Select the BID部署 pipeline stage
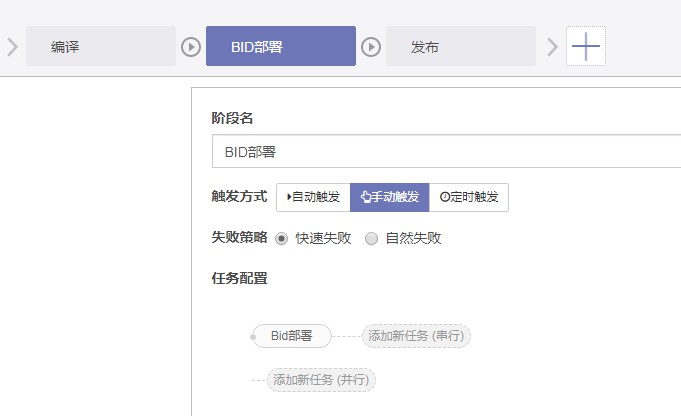 click(281, 46)
